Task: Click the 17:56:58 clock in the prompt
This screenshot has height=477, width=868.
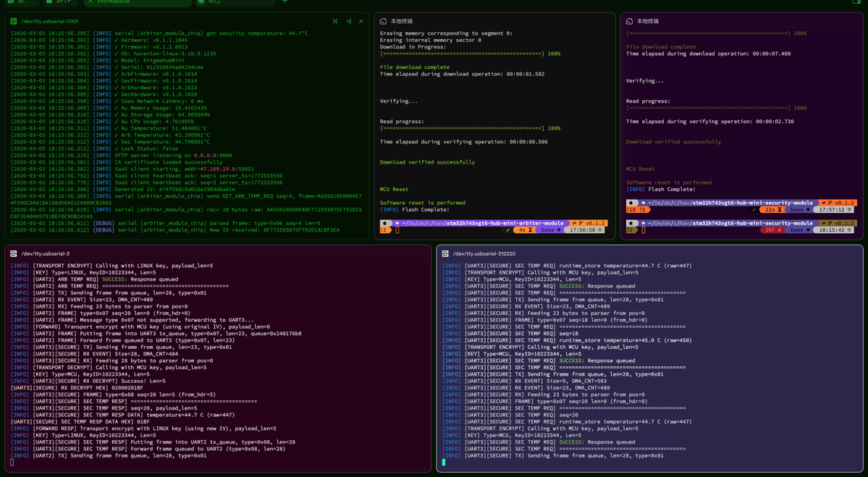Action: [583, 229]
